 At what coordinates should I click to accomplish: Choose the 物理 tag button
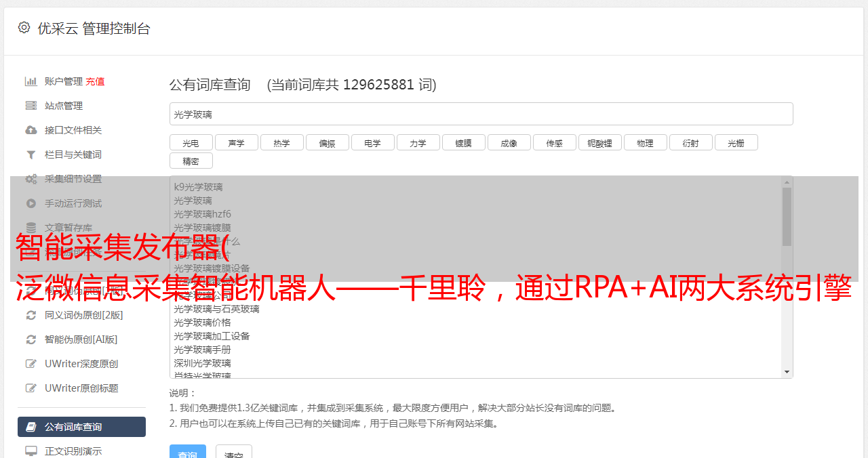click(645, 142)
